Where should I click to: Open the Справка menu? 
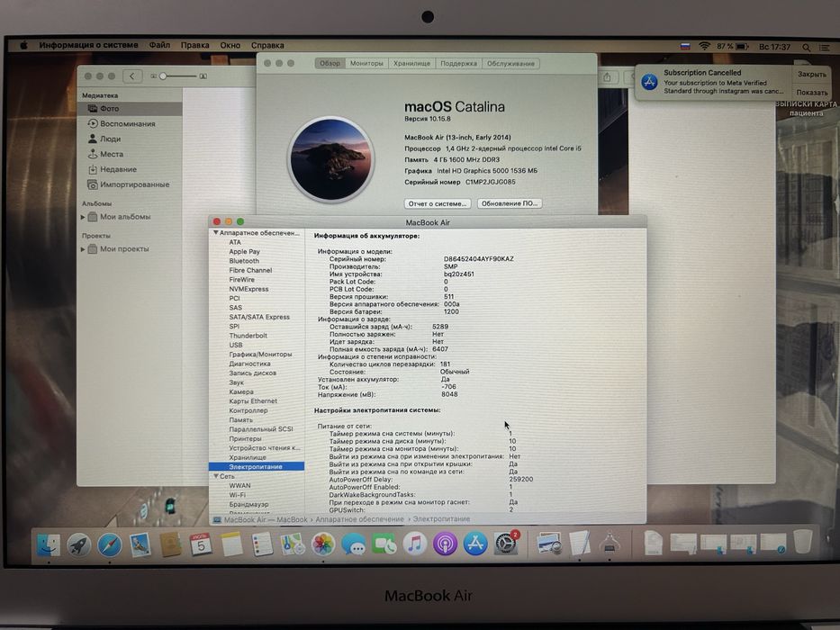tap(267, 46)
